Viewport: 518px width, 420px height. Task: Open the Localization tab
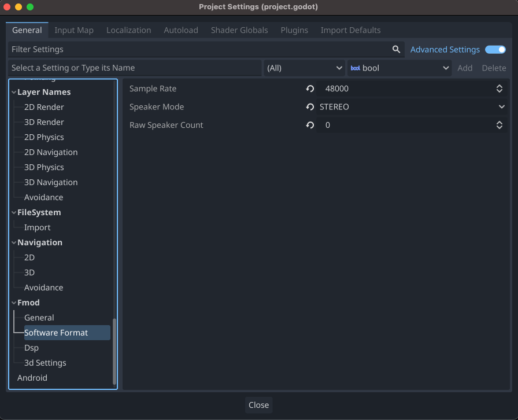pos(128,30)
